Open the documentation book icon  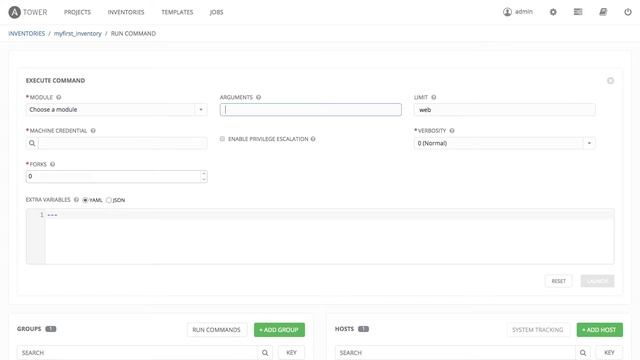click(x=603, y=12)
